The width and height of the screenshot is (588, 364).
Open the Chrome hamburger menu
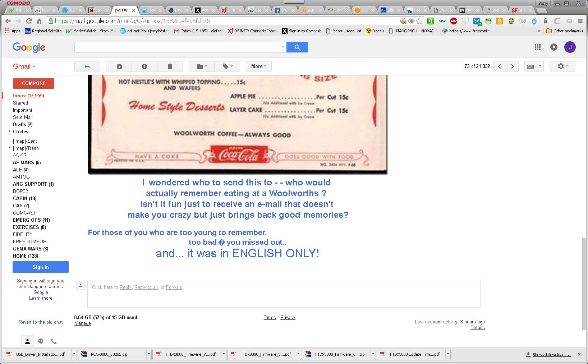pyautogui.click(x=580, y=21)
